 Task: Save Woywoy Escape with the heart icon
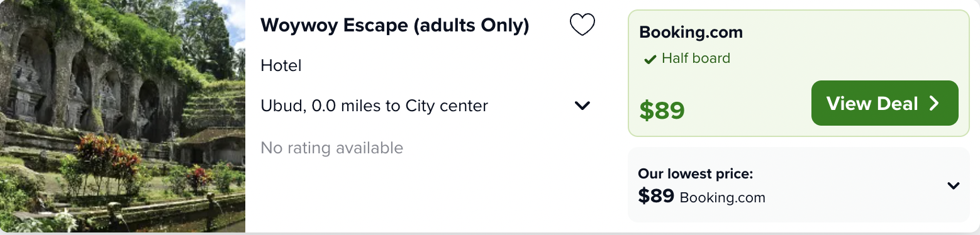coord(582,25)
